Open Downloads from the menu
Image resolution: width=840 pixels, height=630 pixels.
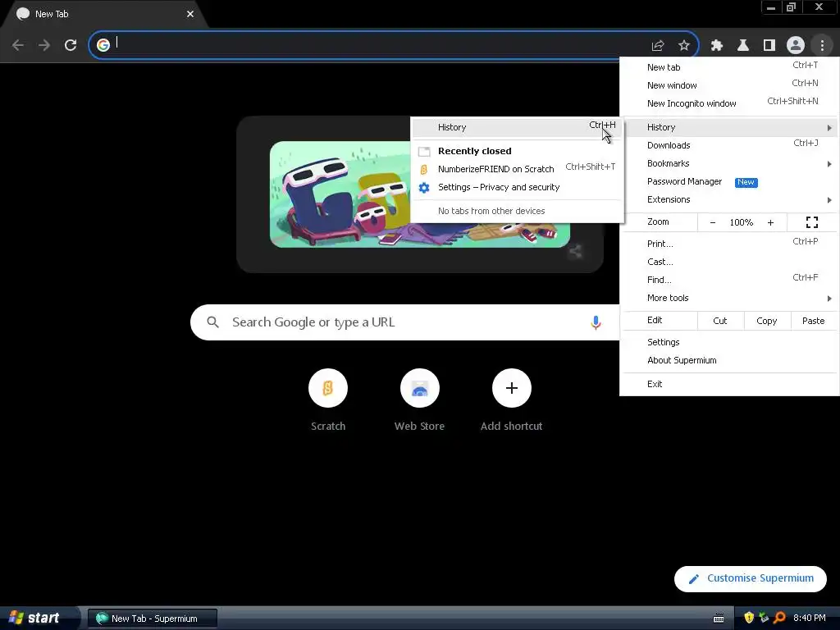[x=729, y=145]
